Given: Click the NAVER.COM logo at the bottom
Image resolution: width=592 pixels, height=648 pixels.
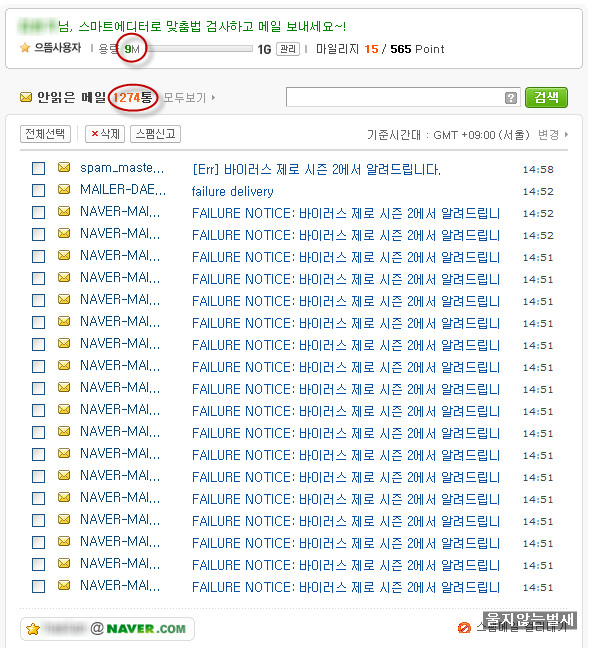Looking at the screenshot, I should click(x=146, y=629).
